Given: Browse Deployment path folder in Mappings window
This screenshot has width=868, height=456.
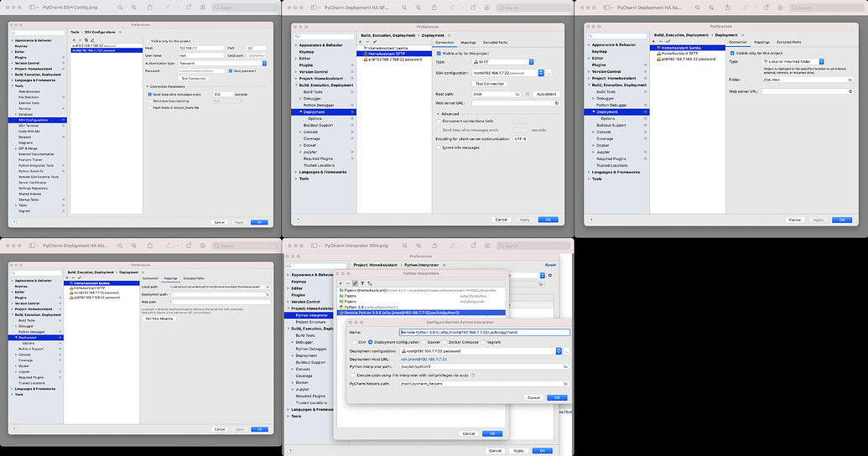Looking at the screenshot, I should pyautogui.click(x=268, y=294).
